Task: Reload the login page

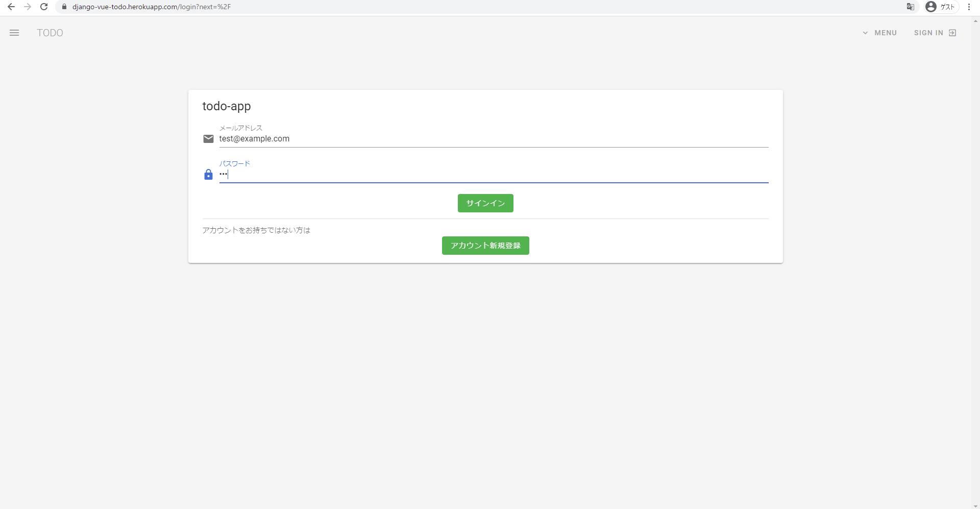Action: coord(44,7)
